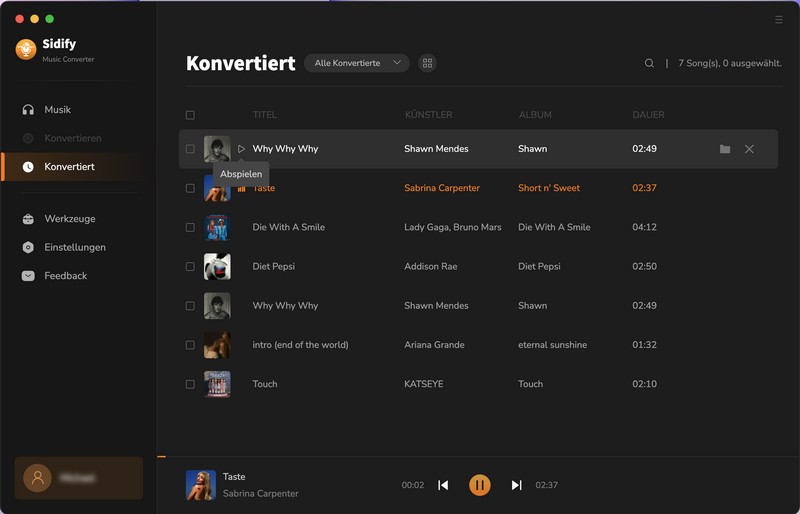
Task: Play Why Why Why in highlighted row
Action: (241, 149)
